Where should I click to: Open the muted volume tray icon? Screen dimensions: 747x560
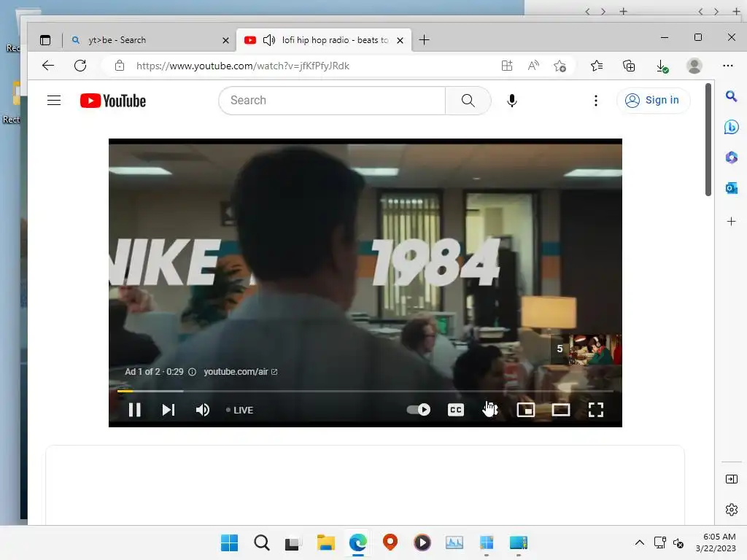(x=678, y=542)
